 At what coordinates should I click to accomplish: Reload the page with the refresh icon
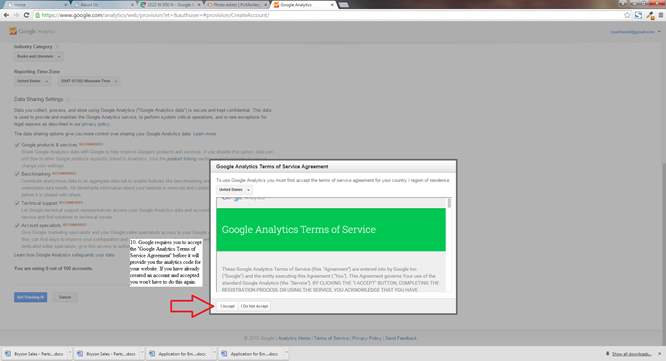[26, 15]
